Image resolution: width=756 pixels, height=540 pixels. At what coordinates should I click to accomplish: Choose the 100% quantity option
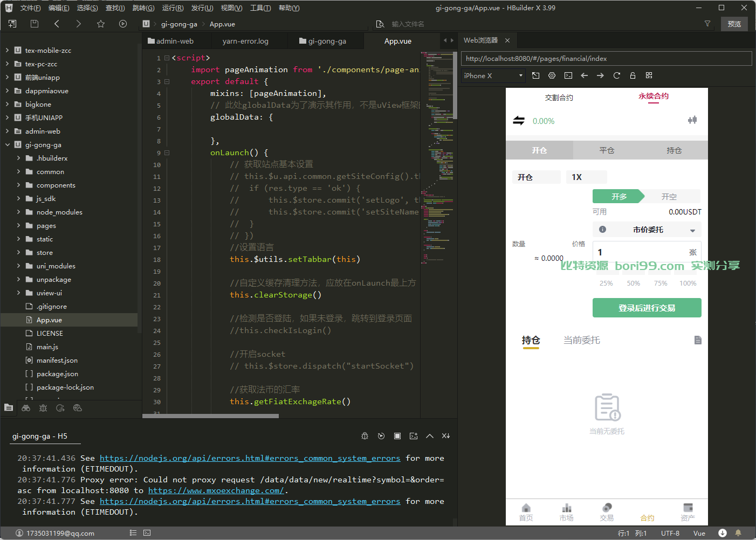click(x=688, y=283)
